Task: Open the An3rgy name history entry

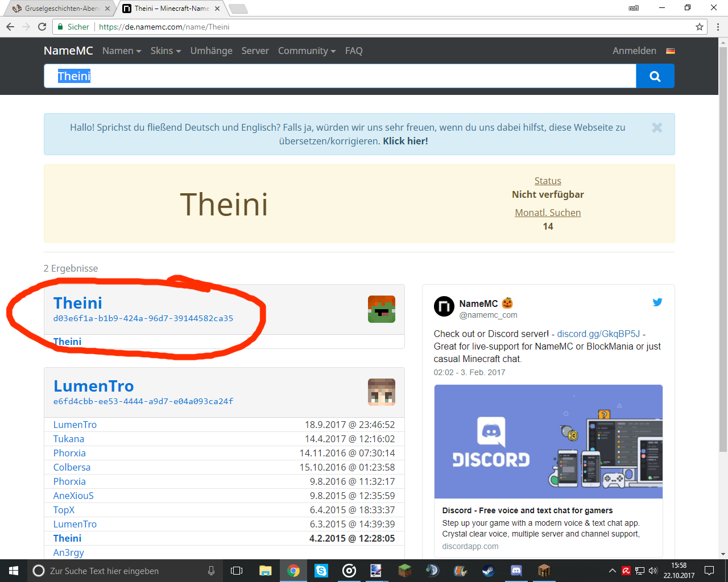Action: (x=68, y=552)
